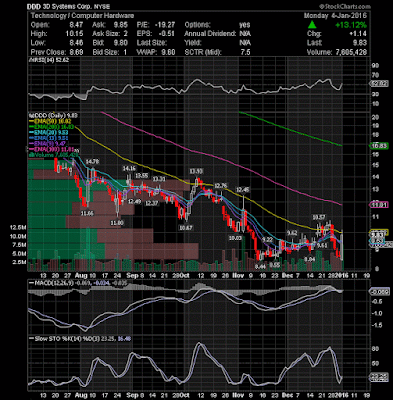Click the High value 10.15

point(75,34)
